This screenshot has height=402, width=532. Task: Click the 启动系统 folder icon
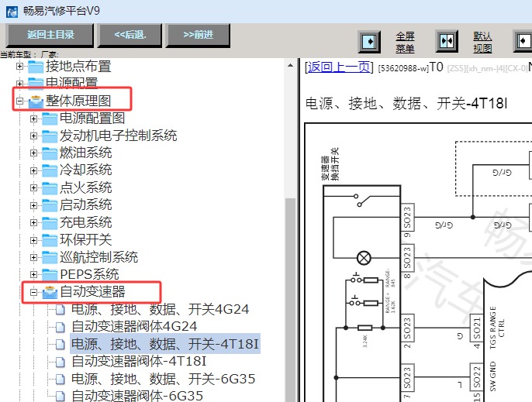click(x=50, y=205)
